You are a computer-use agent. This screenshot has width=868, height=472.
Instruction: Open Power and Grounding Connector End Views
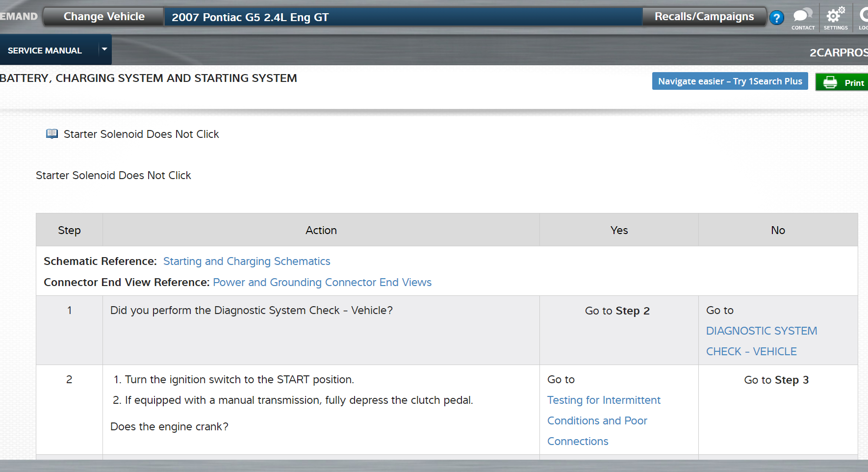tap(322, 283)
